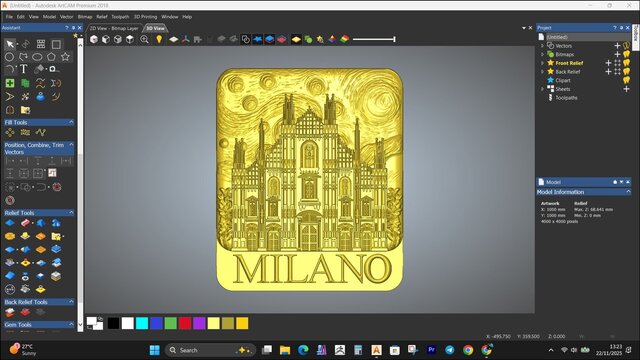Switch to 2D View - Bitmap Layer tab
Image resolution: width=640 pixels, height=360 pixels.
[x=114, y=28]
